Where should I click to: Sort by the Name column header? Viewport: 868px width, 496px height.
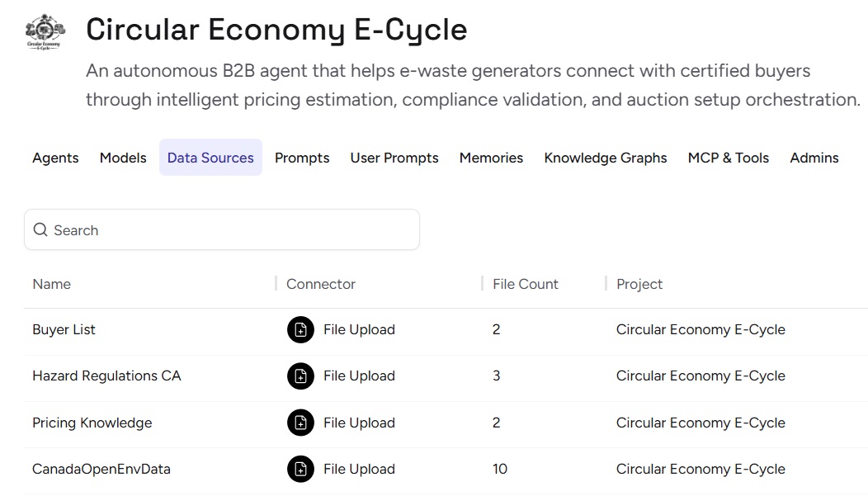click(x=52, y=284)
